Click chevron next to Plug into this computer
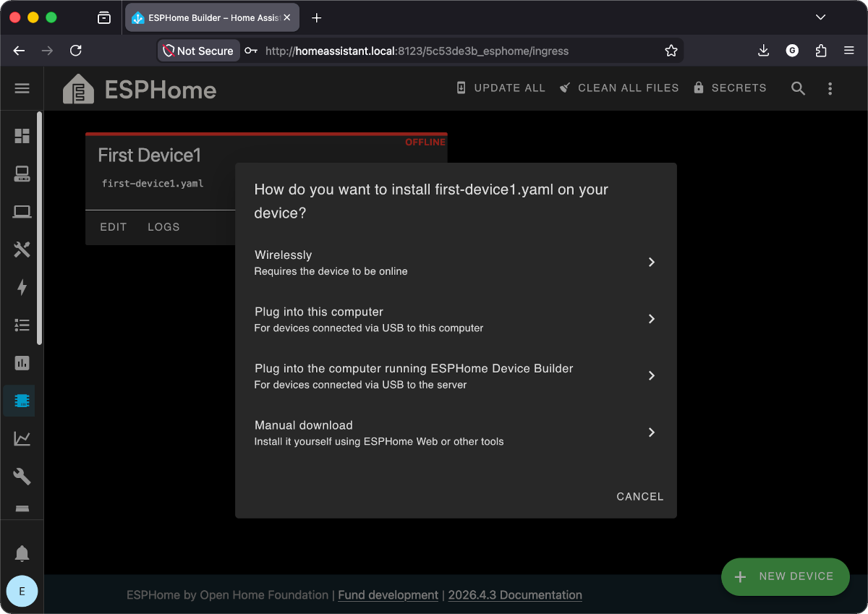Image resolution: width=868 pixels, height=614 pixels. [x=652, y=319]
